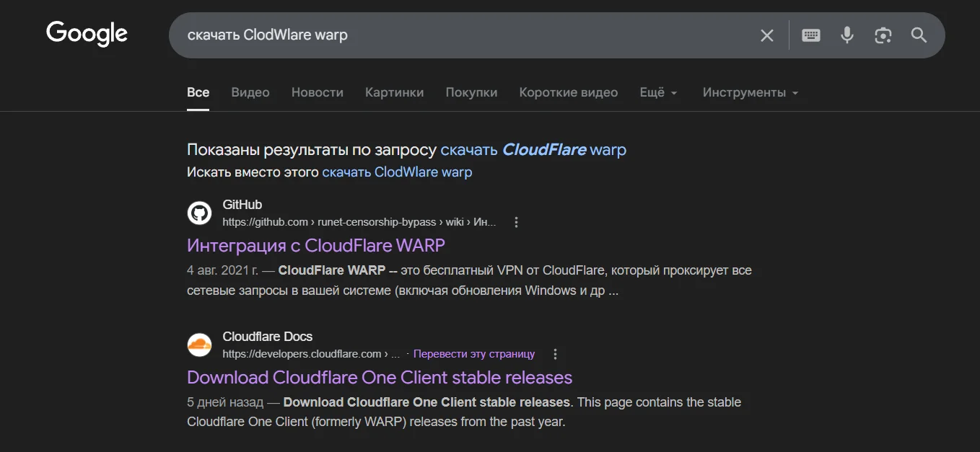Switch to the Покупки tab
Screen dimensions: 980x452
coord(471,93)
